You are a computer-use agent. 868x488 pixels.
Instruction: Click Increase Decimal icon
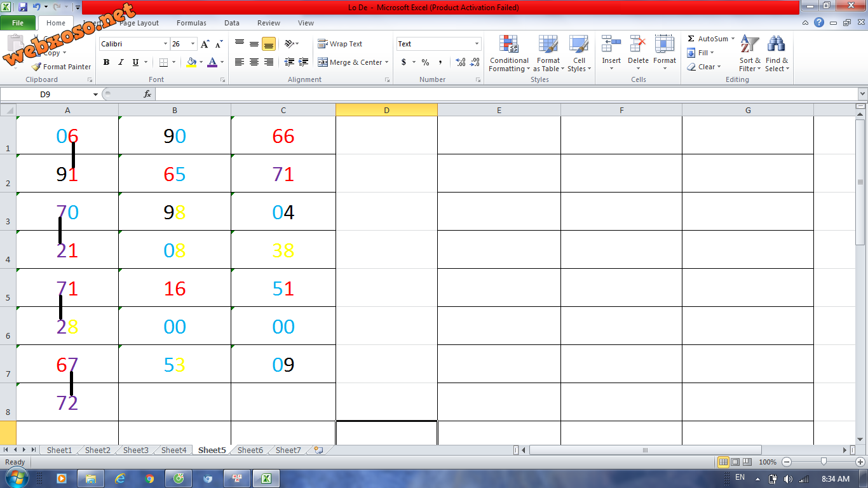461,62
